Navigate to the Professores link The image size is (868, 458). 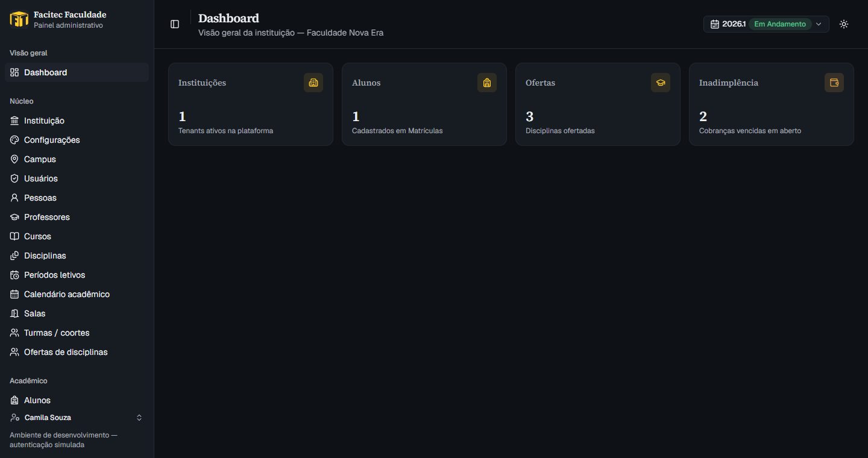pyautogui.click(x=77, y=217)
